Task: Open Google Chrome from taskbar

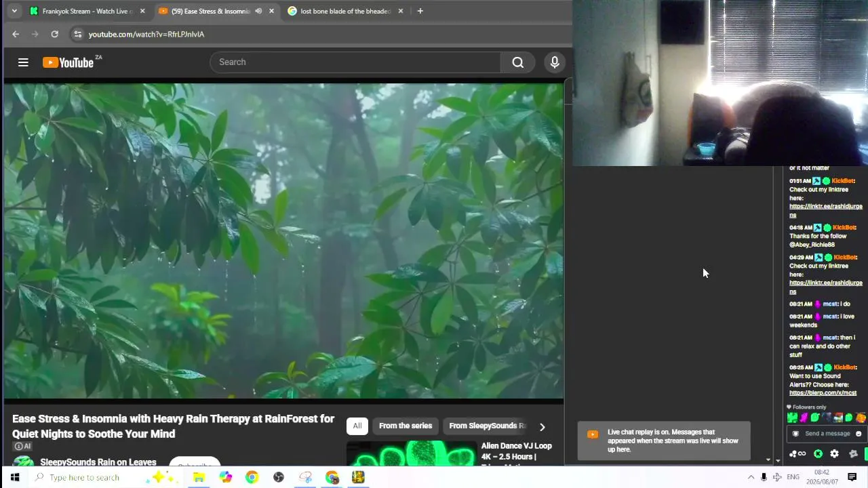Action: tap(252, 477)
